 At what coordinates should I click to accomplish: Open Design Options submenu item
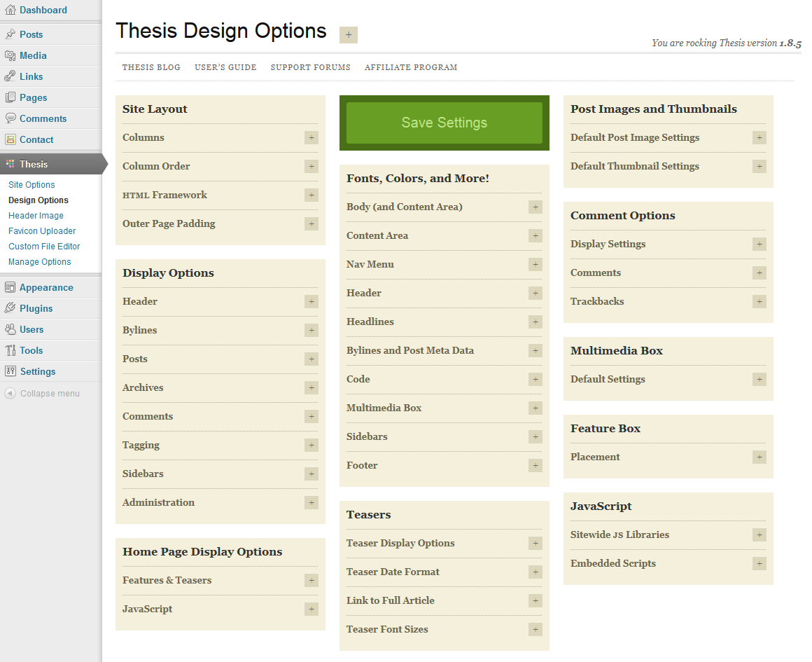[x=38, y=200]
